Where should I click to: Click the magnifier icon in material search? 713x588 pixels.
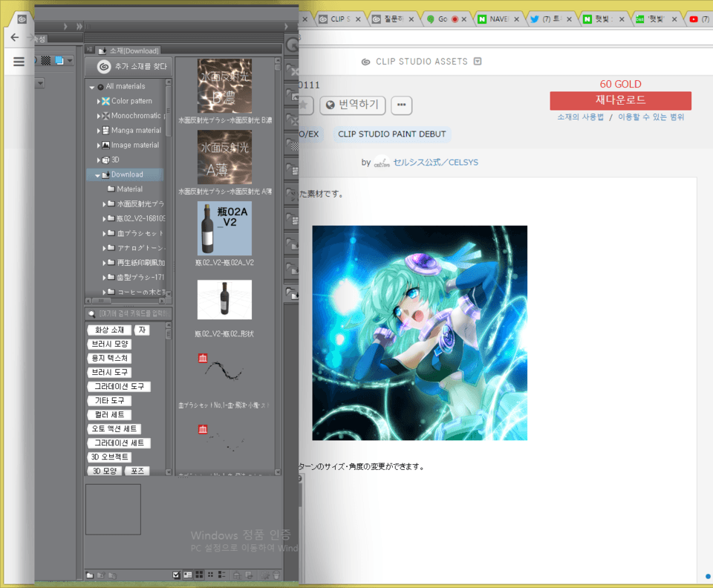92,313
